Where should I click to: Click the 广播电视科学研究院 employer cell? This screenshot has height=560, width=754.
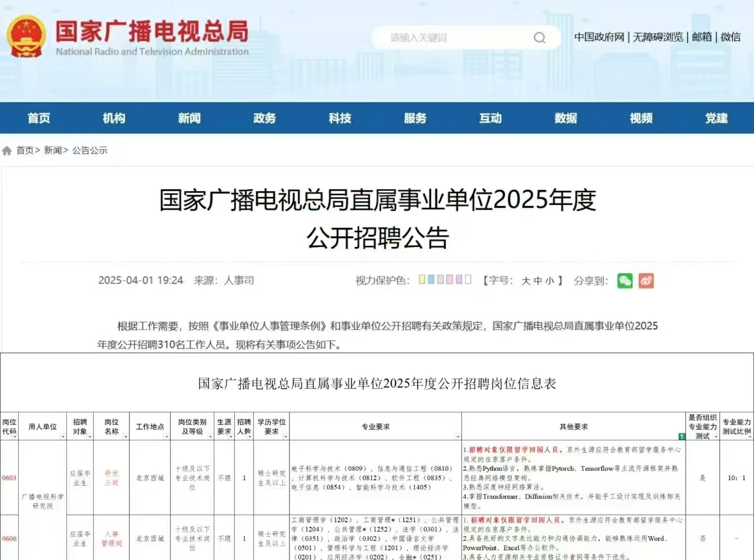click(43, 501)
